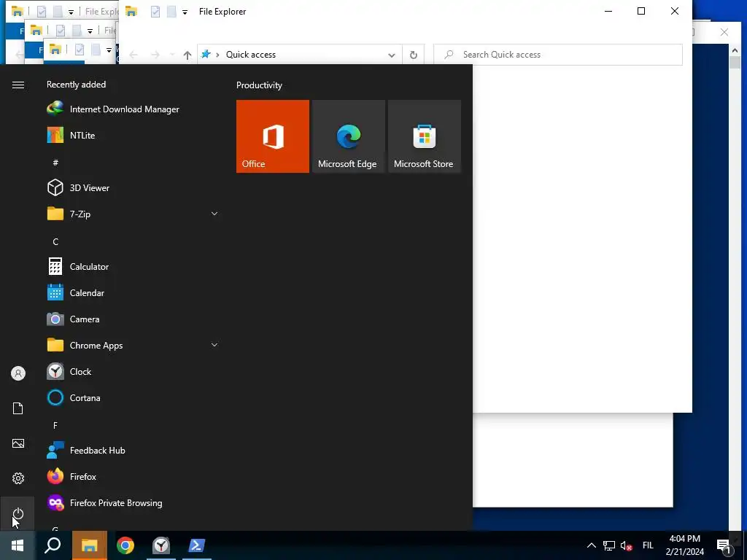
Task: Open the Recent locations dropdown arrow
Action: (172, 55)
